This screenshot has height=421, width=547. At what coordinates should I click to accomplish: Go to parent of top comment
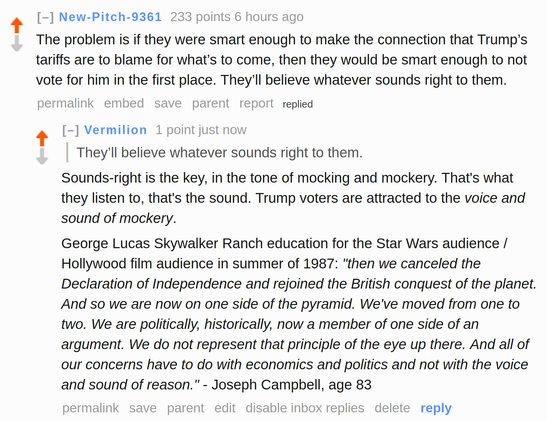pos(210,103)
